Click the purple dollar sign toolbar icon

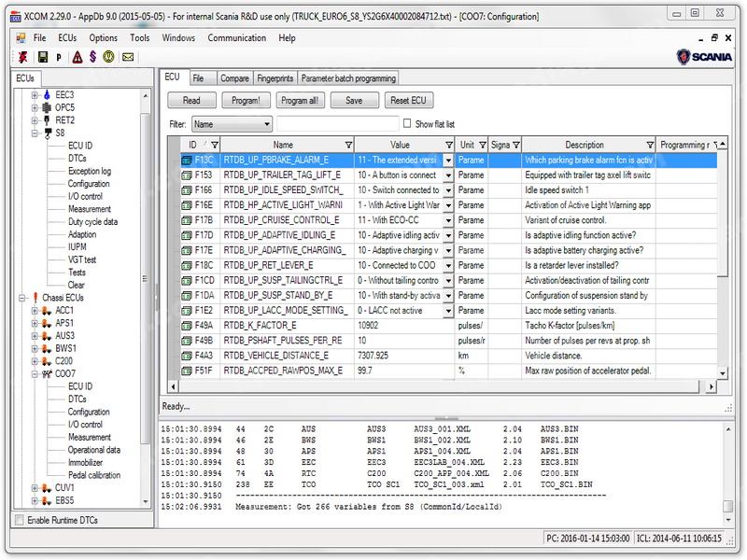(x=92, y=57)
